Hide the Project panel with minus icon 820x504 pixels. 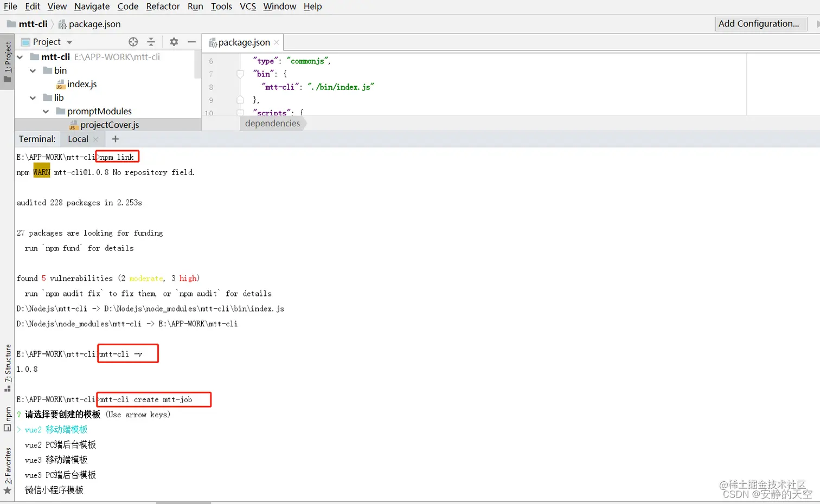[191, 42]
